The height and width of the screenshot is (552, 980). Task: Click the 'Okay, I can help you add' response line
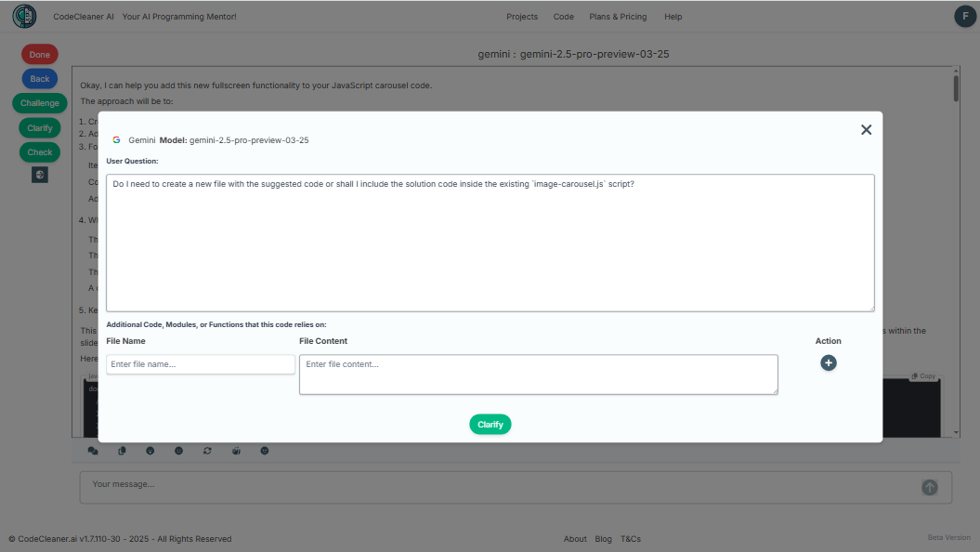255,85
